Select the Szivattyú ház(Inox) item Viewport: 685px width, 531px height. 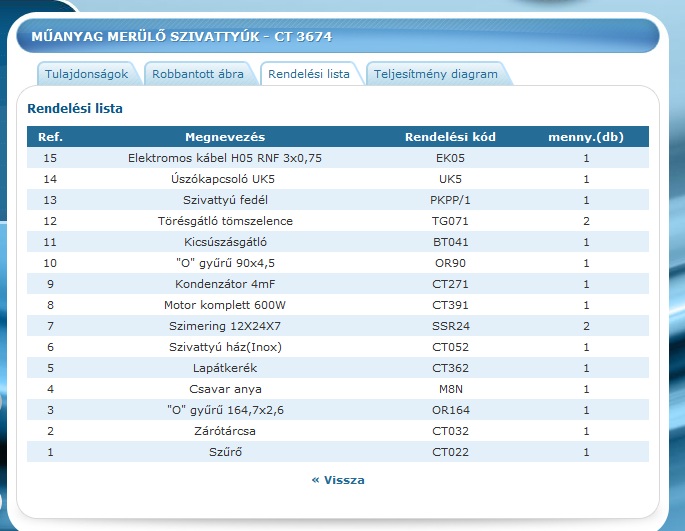tap(225, 347)
